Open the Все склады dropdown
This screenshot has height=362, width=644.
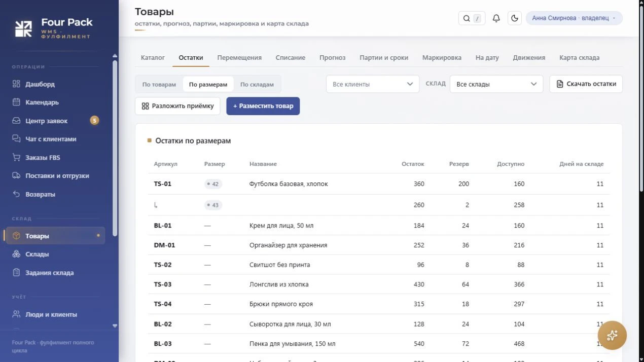click(x=496, y=84)
